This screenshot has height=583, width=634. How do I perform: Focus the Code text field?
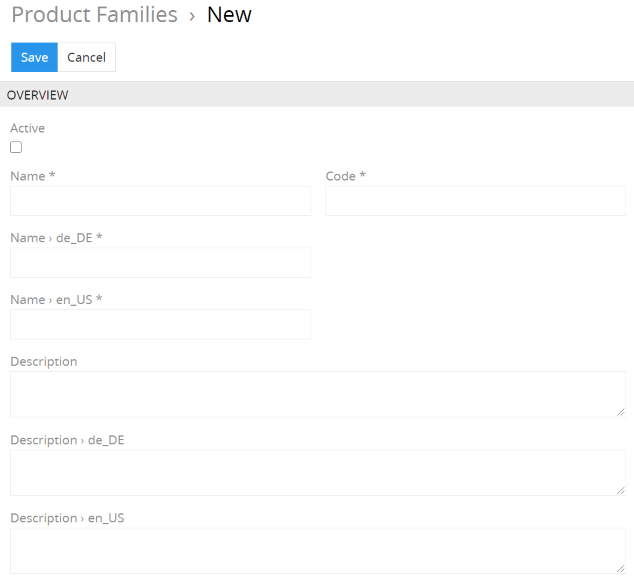pos(476,201)
